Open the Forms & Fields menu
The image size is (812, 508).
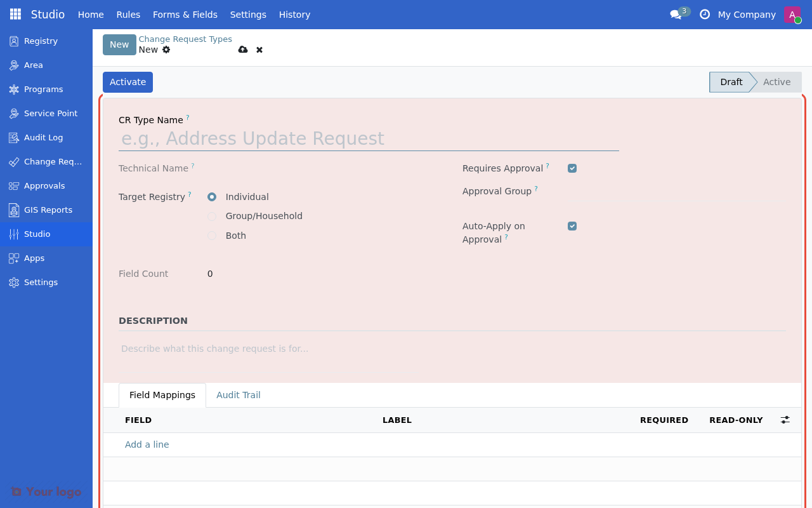click(x=185, y=14)
